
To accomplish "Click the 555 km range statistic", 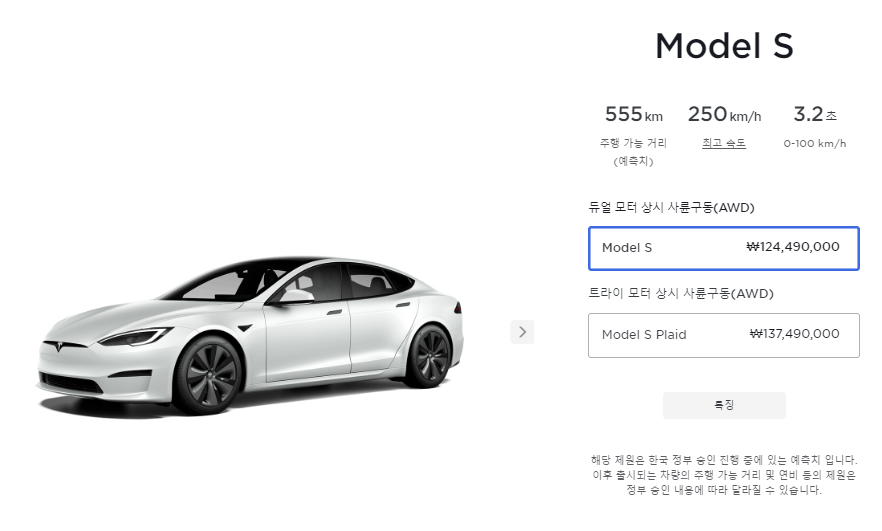I will [x=633, y=115].
